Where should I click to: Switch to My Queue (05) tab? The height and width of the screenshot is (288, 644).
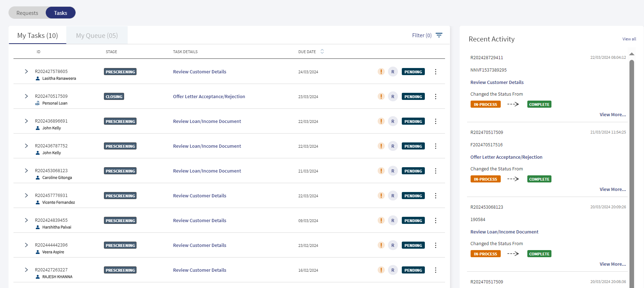[97, 35]
